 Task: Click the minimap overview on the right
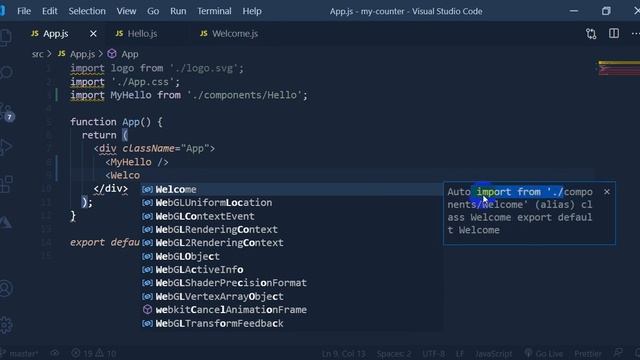click(x=619, y=68)
